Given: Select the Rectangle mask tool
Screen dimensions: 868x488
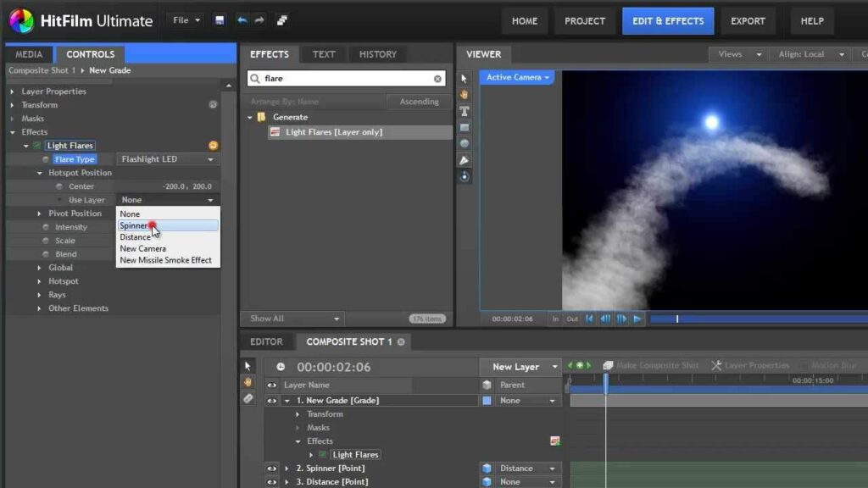Looking at the screenshot, I should click(464, 128).
